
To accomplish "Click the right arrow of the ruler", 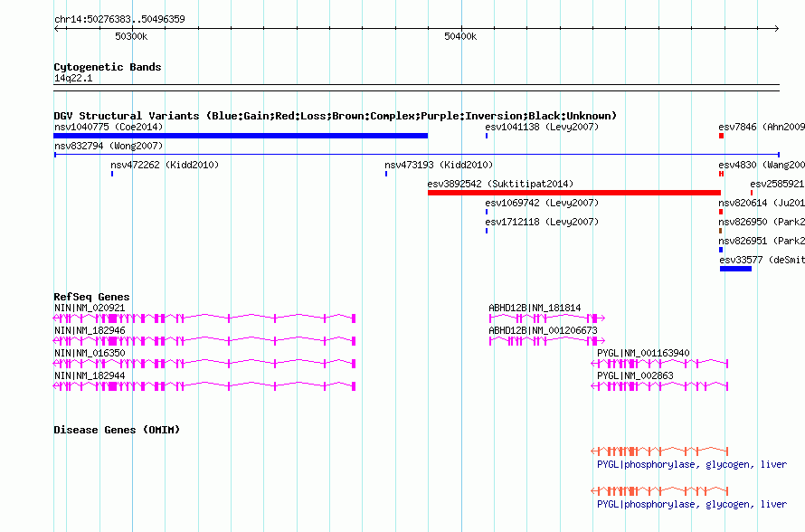I will click(776, 28).
